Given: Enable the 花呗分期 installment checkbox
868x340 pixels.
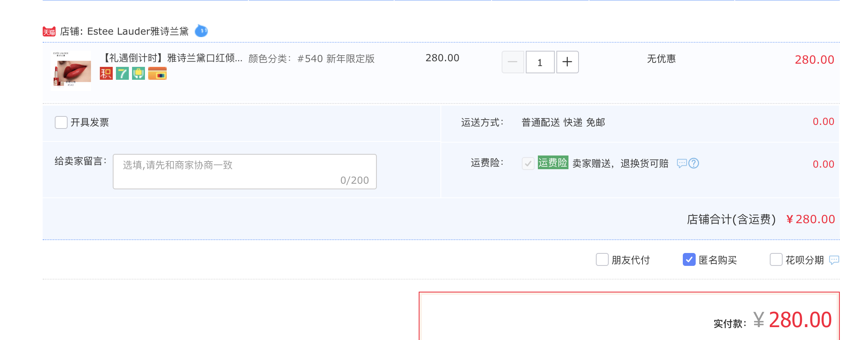Looking at the screenshot, I should point(776,259).
